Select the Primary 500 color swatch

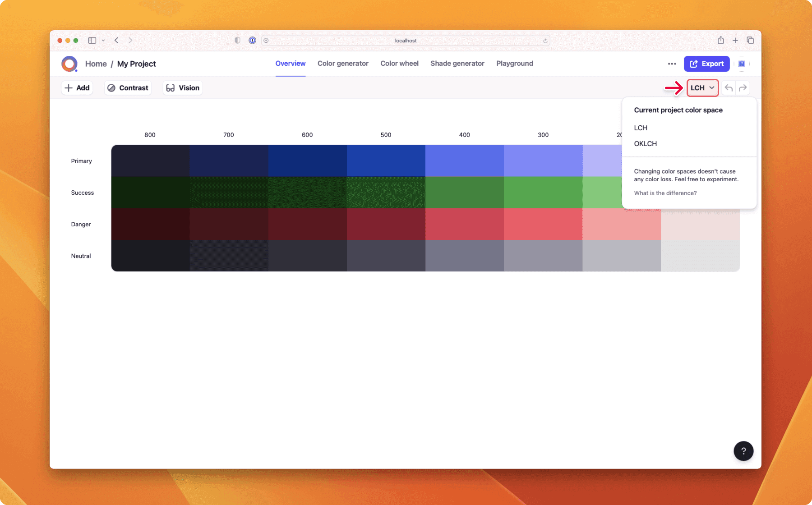click(x=386, y=161)
